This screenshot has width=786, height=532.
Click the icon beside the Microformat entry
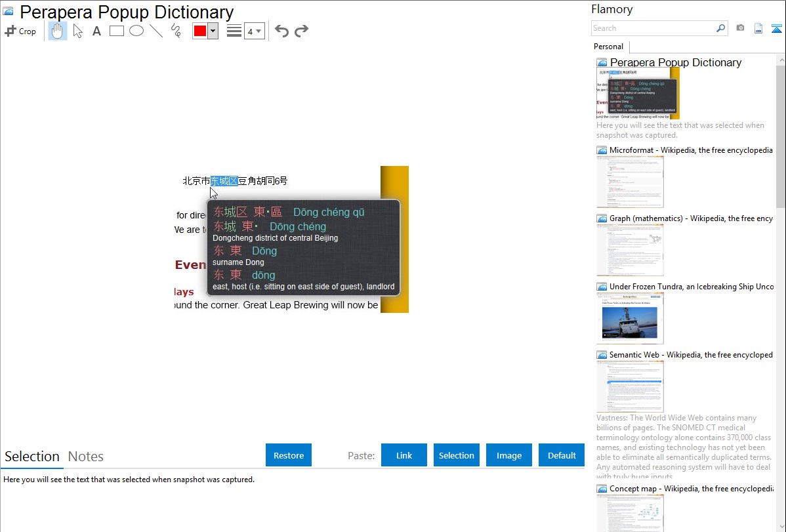(602, 150)
